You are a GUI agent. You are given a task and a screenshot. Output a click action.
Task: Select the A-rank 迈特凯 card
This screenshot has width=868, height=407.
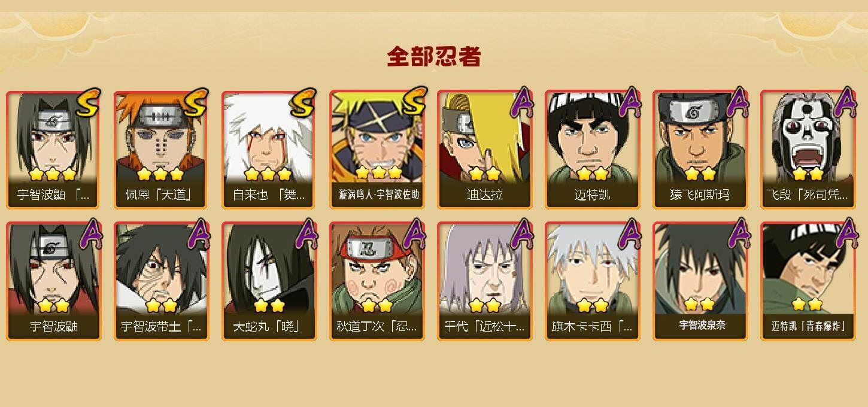point(593,150)
